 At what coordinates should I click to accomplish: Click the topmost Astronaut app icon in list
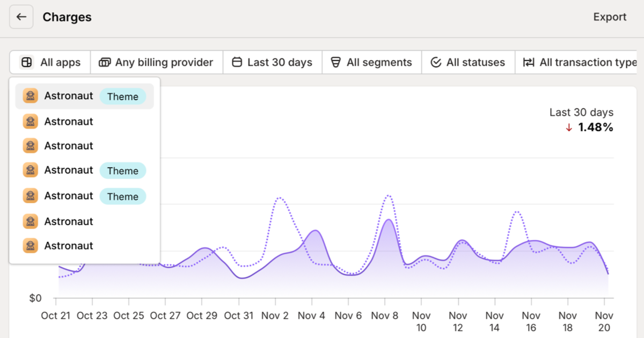coord(31,96)
